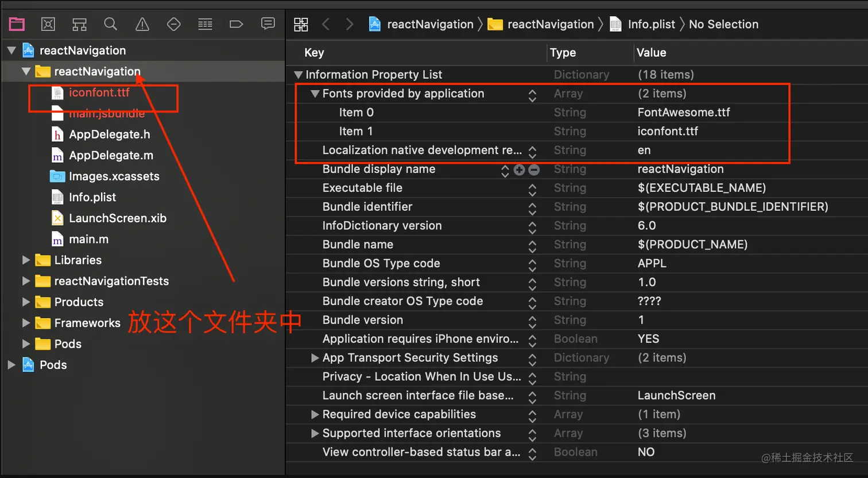Open the Breakpoint navigator
Viewport: 868px width, 478px height.
(x=236, y=24)
